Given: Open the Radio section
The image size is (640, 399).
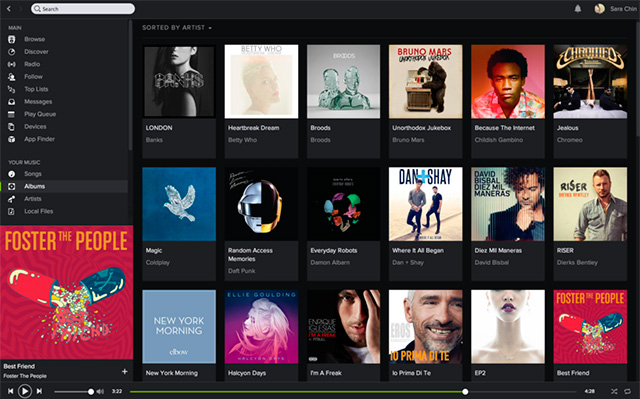Looking at the screenshot, I should (x=32, y=64).
